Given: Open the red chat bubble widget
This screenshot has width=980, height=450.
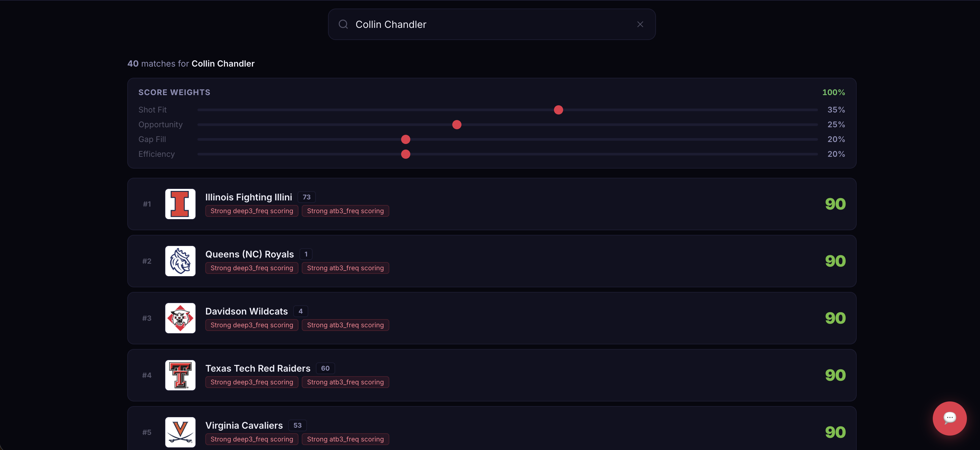Looking at the screenshot, I should pyautogui.click(x=949, y=418).
